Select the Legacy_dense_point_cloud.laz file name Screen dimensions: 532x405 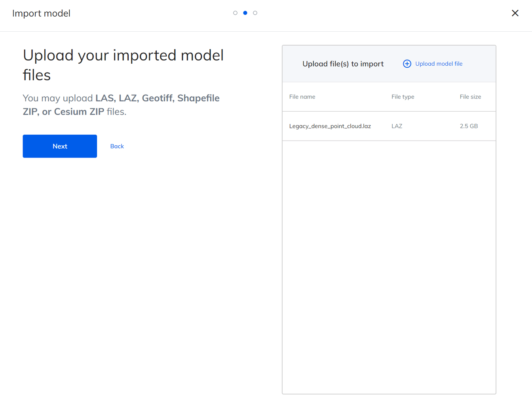coord(330,126)
